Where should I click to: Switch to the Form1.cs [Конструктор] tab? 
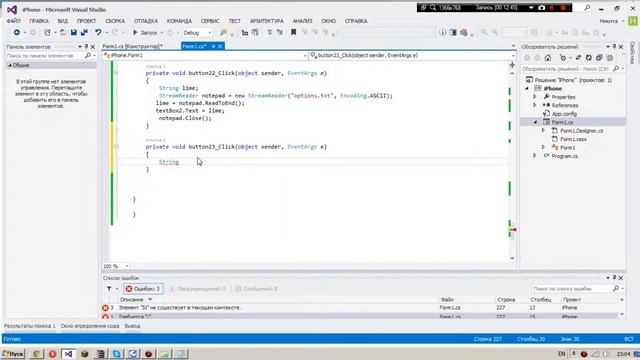(132, 46)
